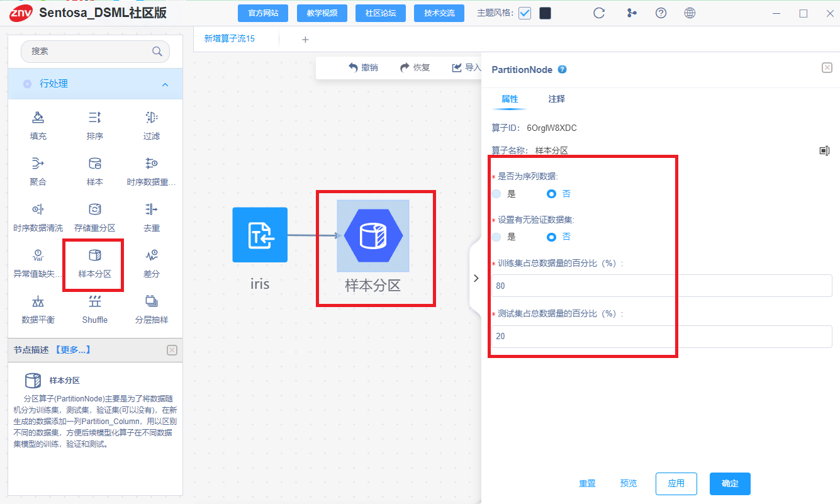Select the 差分 (difference) operator icon
840x504 pixels.
(151, 255)
